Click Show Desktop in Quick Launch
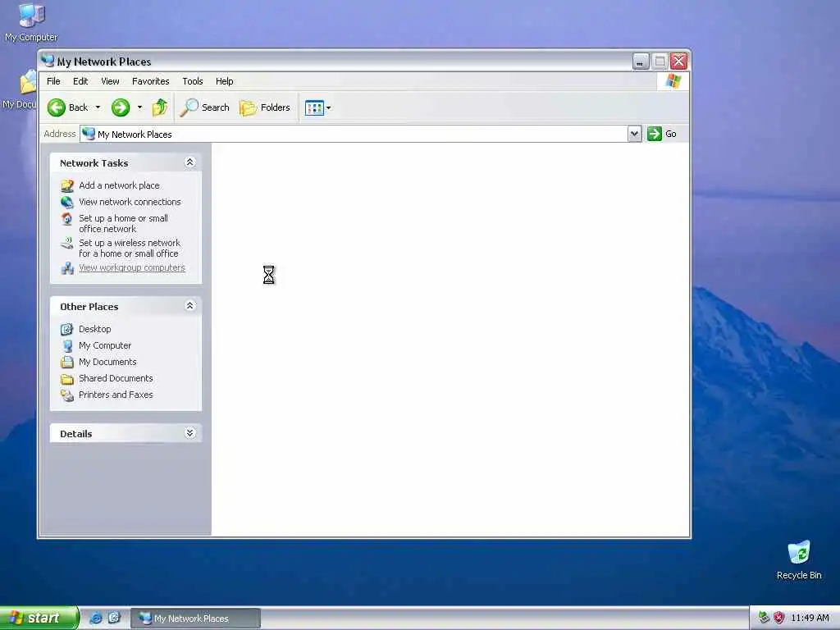The image size is (840, 630). [x=114, y=619]
